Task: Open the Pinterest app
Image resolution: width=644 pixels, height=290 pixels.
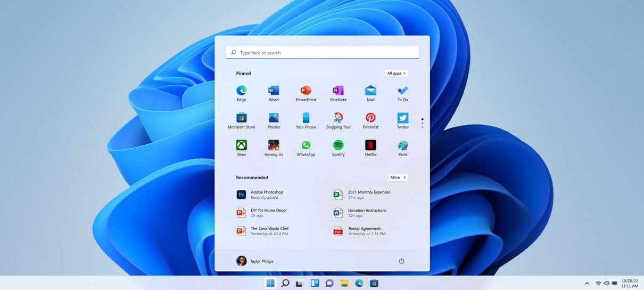Action: pyautogui.click(x=370, y=120)
